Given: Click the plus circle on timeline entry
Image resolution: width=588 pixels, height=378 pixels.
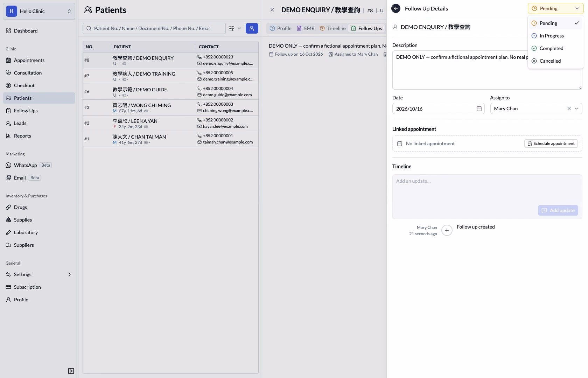Looking at the screenshot, I should (447, 230).
